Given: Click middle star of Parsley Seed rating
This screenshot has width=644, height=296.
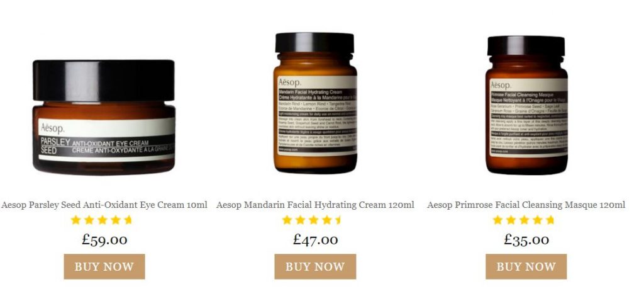Looking at the screenshot, I should pyautogui.click(x=103, y=220).
